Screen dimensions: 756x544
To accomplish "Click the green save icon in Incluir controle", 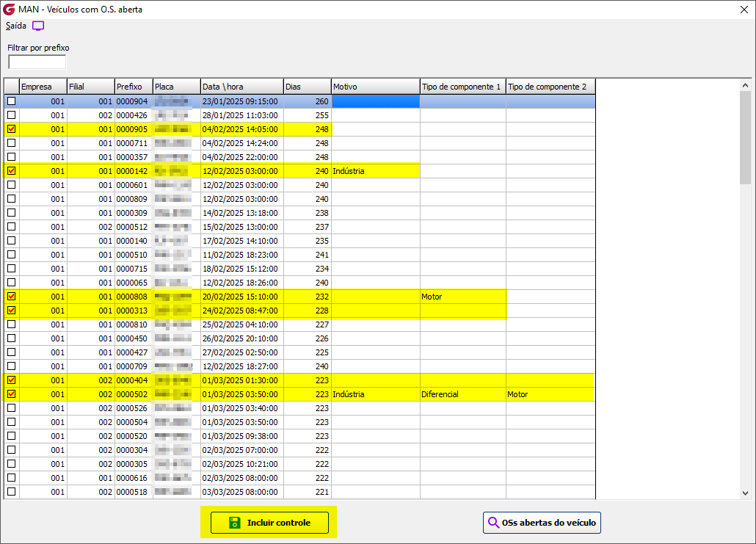I will click(234, 523).
